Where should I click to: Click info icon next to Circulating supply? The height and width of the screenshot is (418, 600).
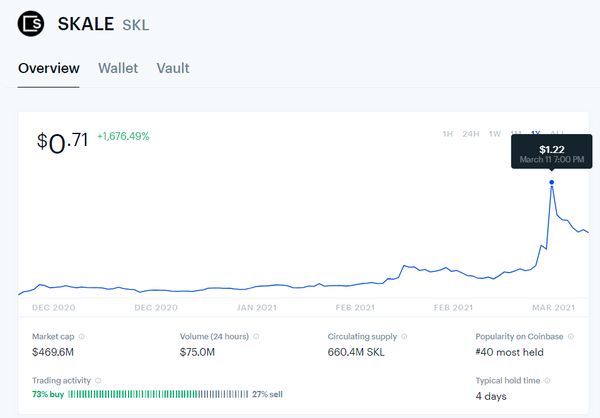[404, 337]
